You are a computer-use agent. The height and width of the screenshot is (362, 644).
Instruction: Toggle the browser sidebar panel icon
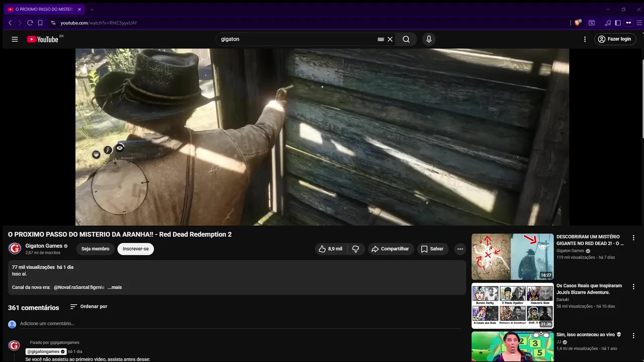618,23
